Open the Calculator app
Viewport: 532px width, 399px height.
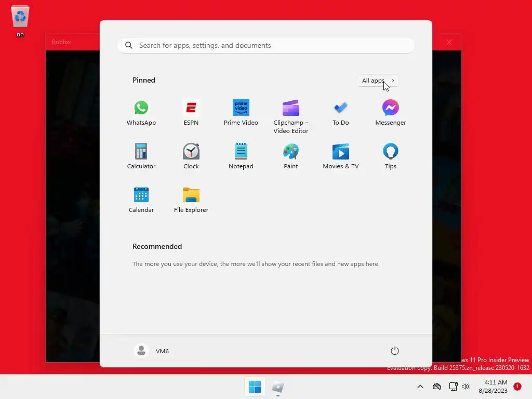pyautogui.click(x=141, y=156)
